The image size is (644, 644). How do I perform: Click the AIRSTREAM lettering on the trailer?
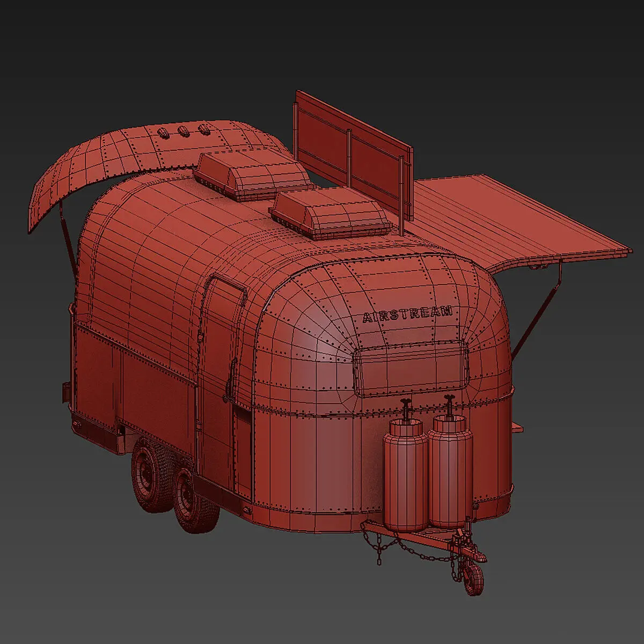(407, 315)
